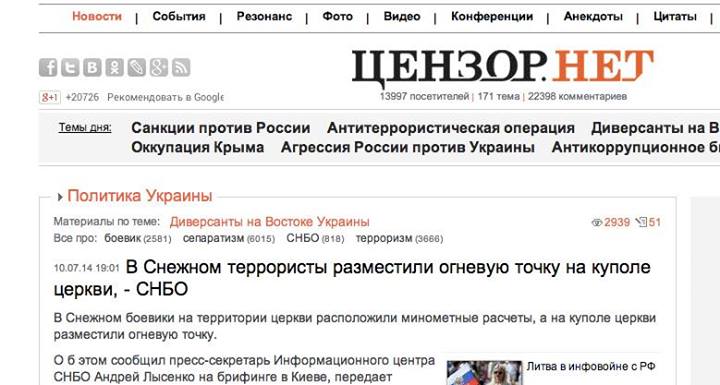The width and height of the screenshot is (720, 385).
Task: Open topic Агрессия России против Украины
Action: click(408, 147)
